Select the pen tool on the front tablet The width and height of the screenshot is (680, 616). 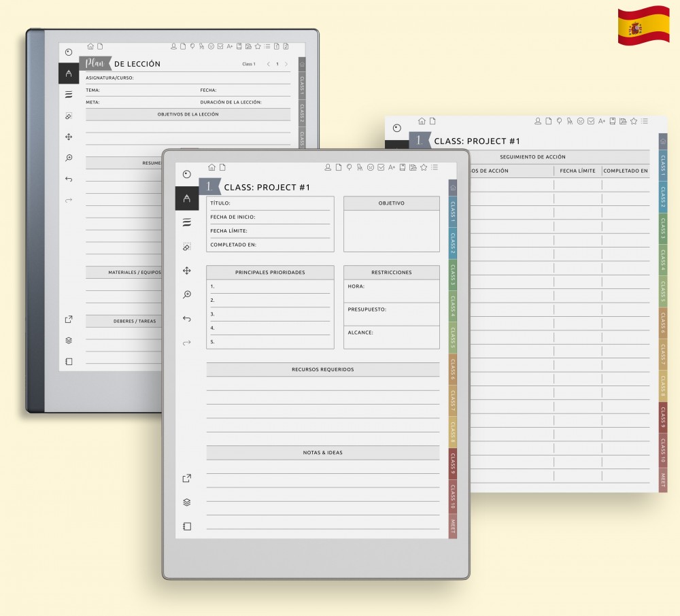point(187,198)
